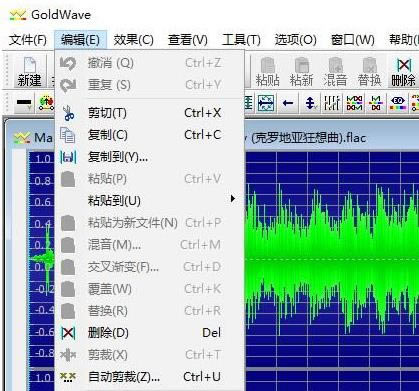Click the red X icon beside 删除(D)
This screenshot has width=419, height=391.
click(x=68, y=333)
